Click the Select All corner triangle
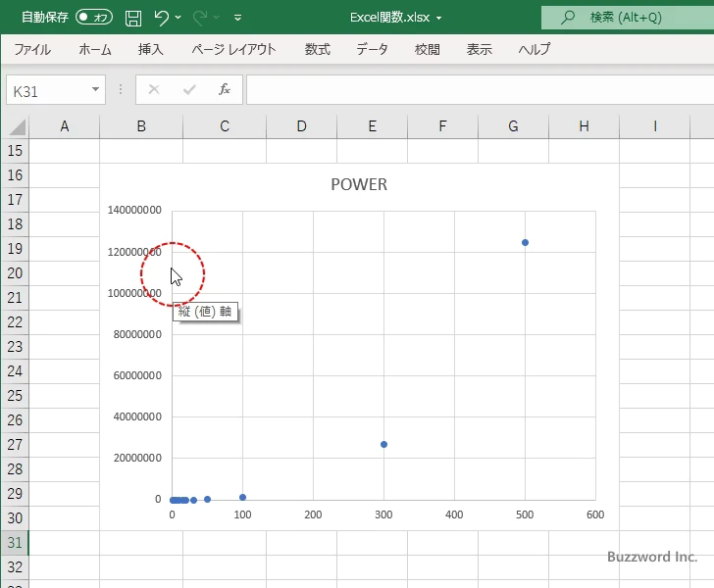This screenshot has height=588, width=714. pos(17,127)
